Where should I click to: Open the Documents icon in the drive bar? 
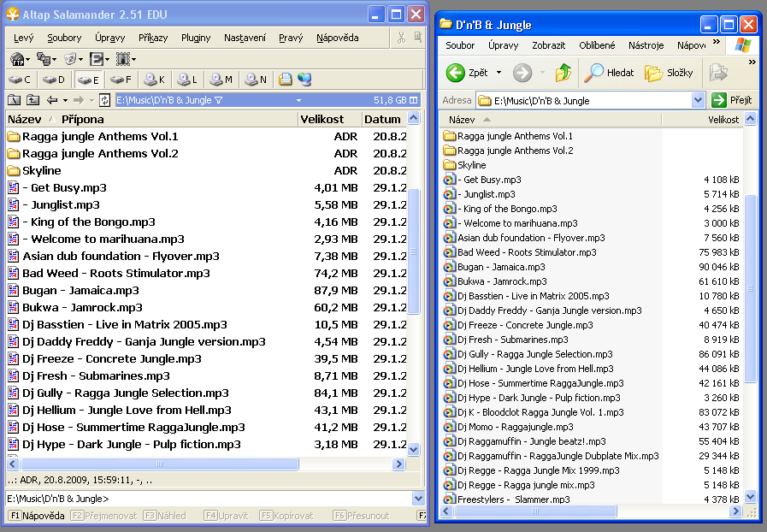click(x=286, y=80)
